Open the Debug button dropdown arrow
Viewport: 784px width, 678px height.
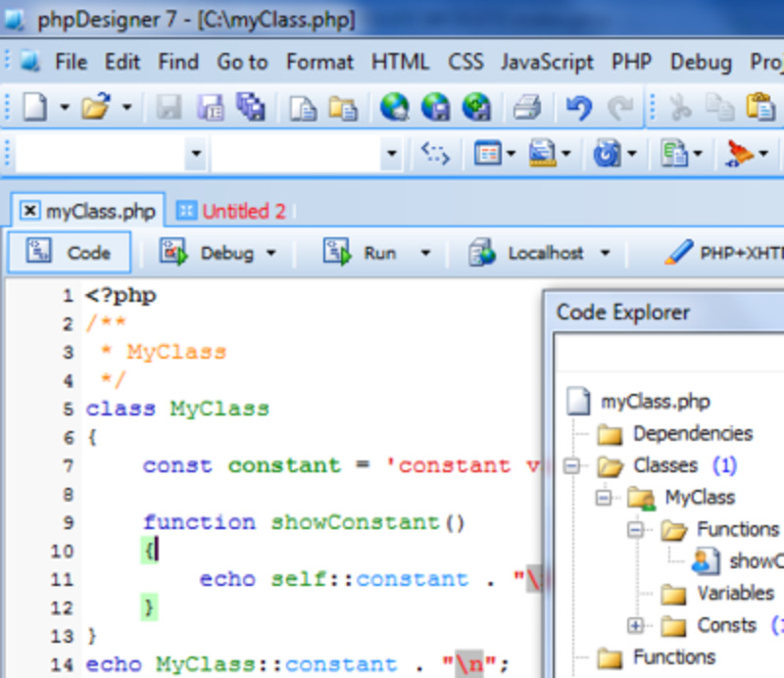coord(271,253)
